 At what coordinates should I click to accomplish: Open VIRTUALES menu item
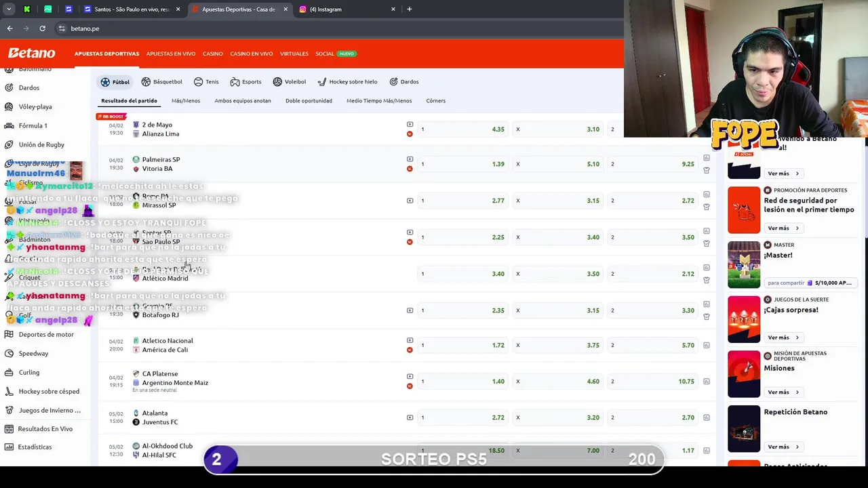point(294,54)
